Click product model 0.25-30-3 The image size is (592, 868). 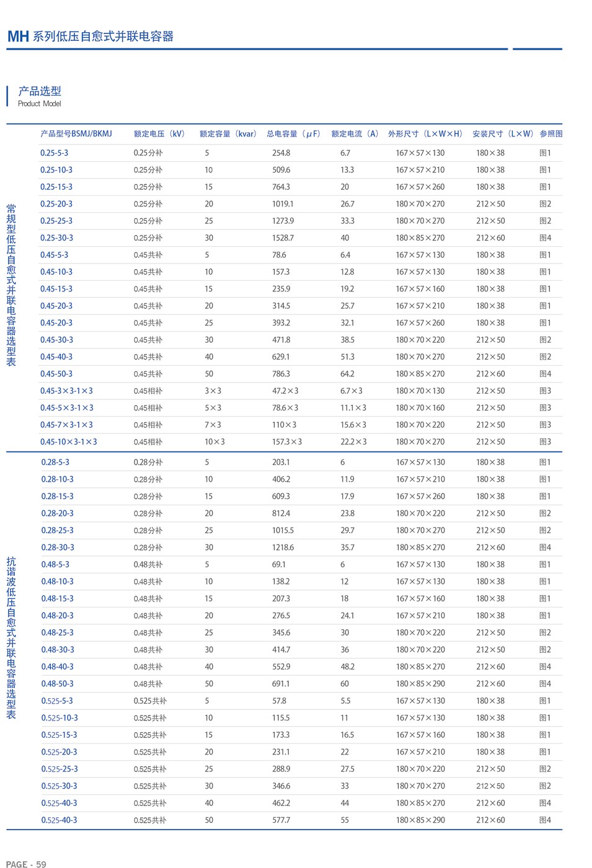[56, 238]
